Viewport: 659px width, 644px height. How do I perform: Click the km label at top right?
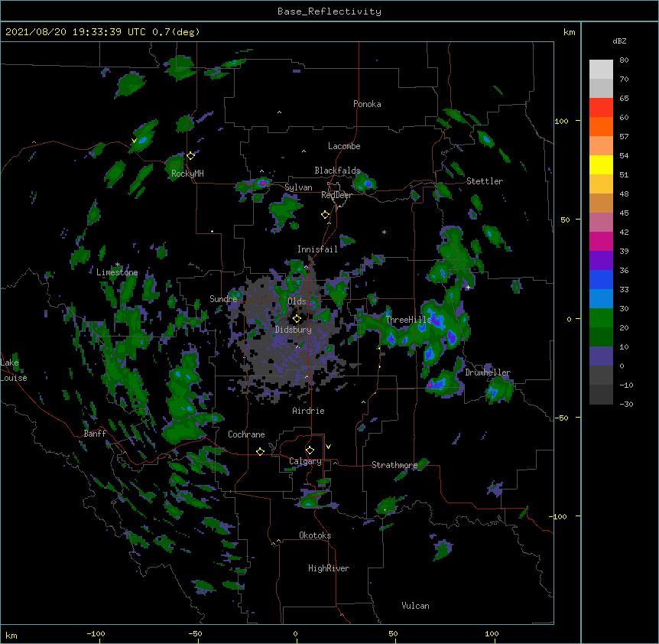(x=569, y=32)
